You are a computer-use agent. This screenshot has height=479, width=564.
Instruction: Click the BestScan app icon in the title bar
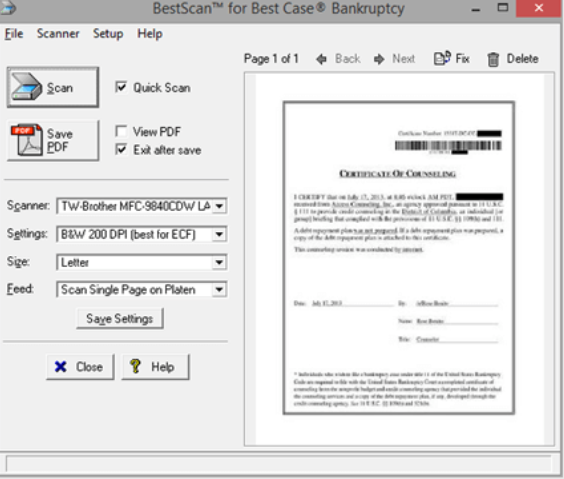pos(8,8)
